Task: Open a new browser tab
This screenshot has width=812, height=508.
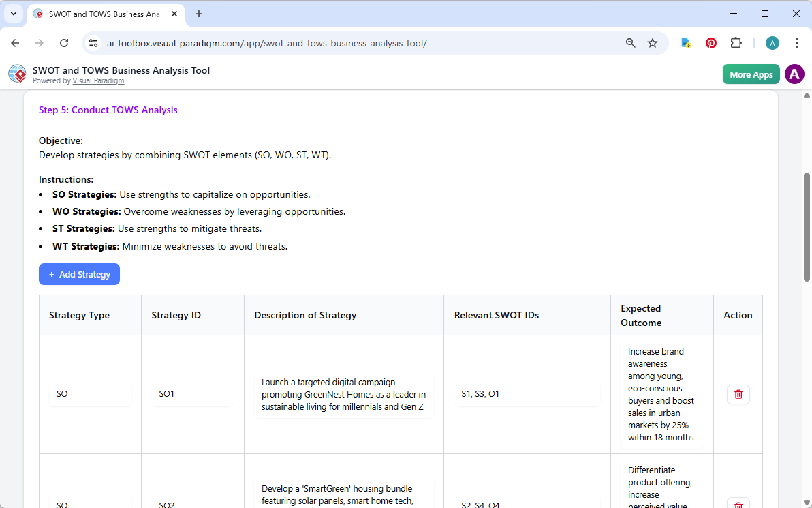Action: (198, 14)
